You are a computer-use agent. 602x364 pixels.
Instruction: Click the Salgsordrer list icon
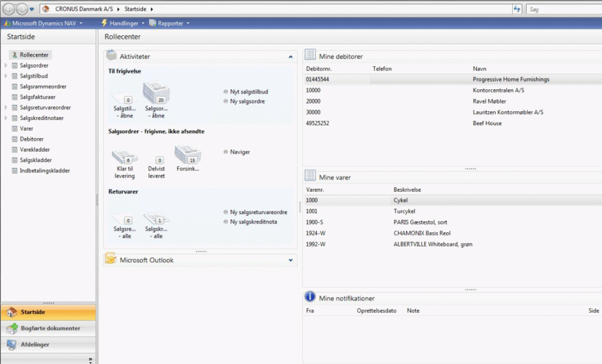pos(15,66)
